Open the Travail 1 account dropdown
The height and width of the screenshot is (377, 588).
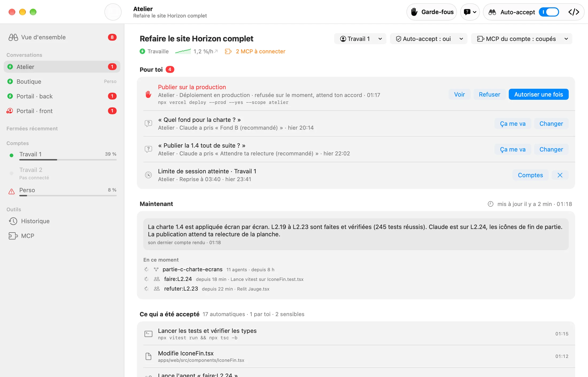click(x=360, y=39)
